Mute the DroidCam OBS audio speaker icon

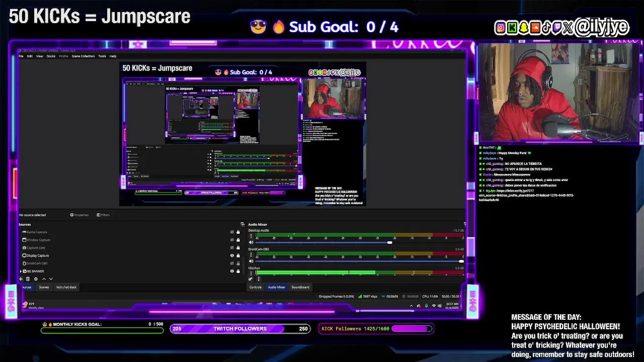(251, 261)
